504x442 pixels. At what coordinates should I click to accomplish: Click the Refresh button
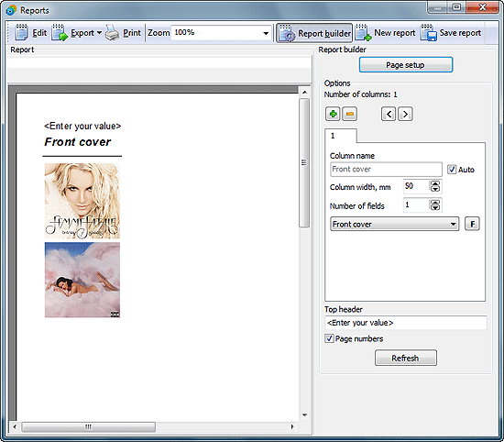coord(406,358)
